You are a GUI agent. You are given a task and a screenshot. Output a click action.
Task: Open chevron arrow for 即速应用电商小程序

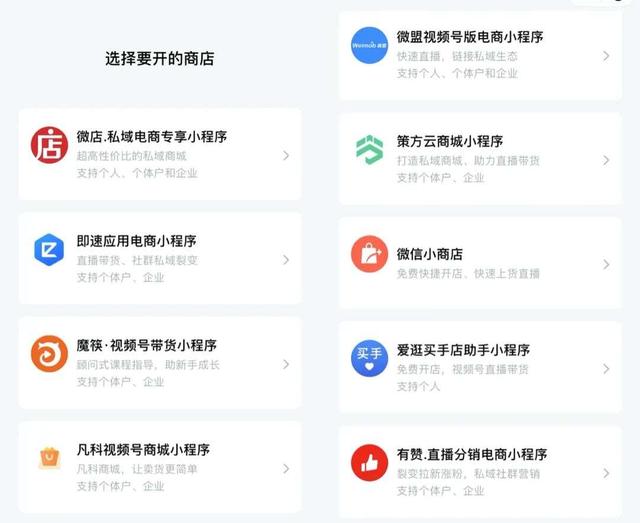[286, 260]
